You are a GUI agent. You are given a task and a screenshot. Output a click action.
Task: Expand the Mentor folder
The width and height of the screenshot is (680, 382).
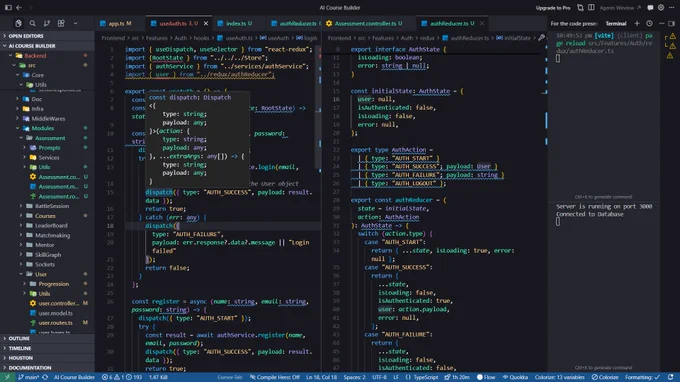coord(47,245)
